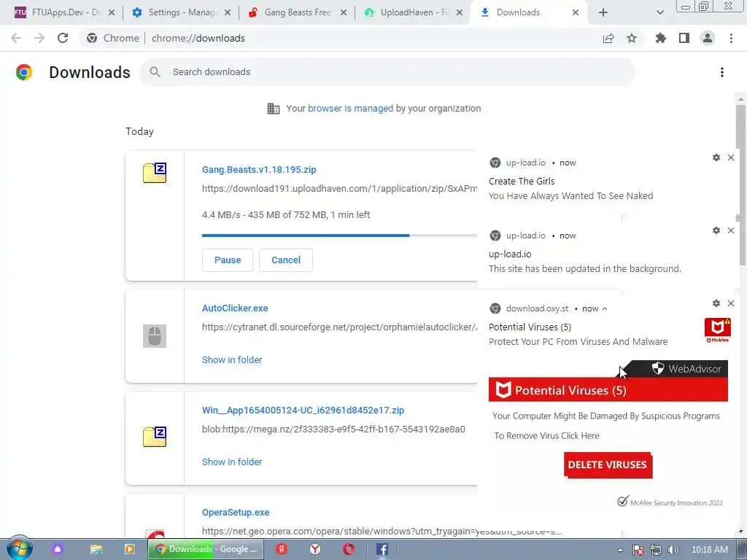The width and height of the screenshot is (747, 560).
Task: Open Chrome's three-dot main menu
Action: (731, 38)
